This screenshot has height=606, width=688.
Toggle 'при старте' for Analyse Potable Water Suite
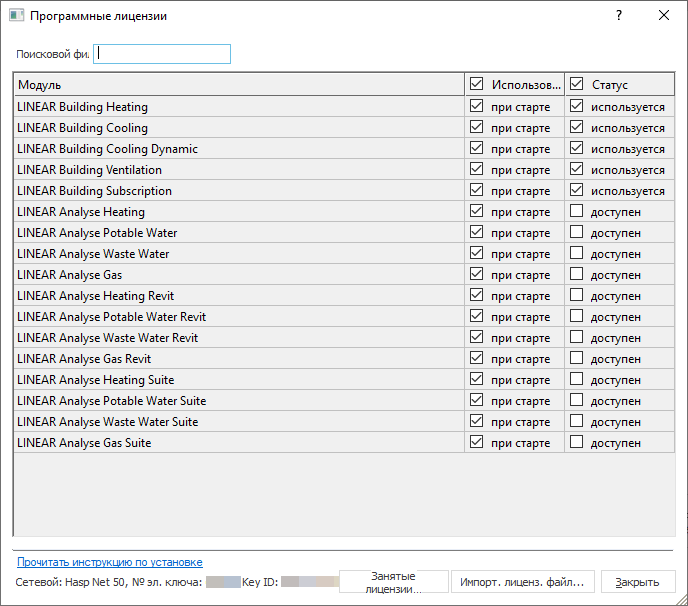point(477,400)
